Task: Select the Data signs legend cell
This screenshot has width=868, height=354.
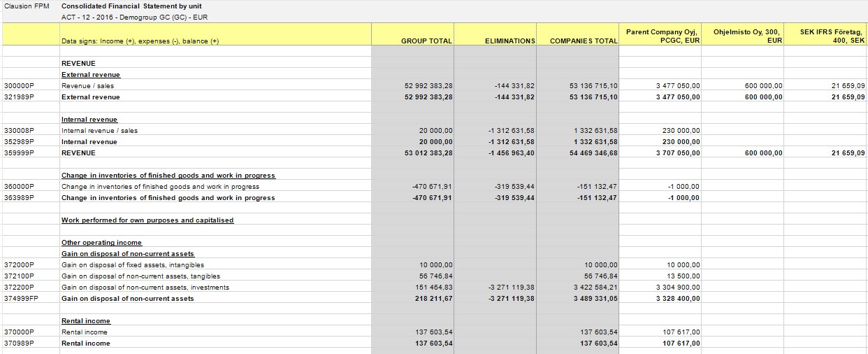Action: pyautogui.click(x=140, y=41)
